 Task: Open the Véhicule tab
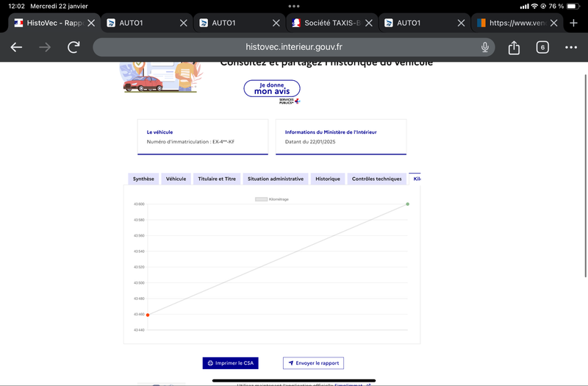click(x=176, y=179)
